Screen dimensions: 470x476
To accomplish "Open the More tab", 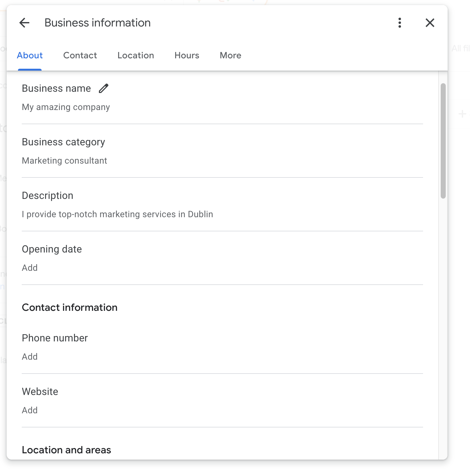I will (230, 55).
